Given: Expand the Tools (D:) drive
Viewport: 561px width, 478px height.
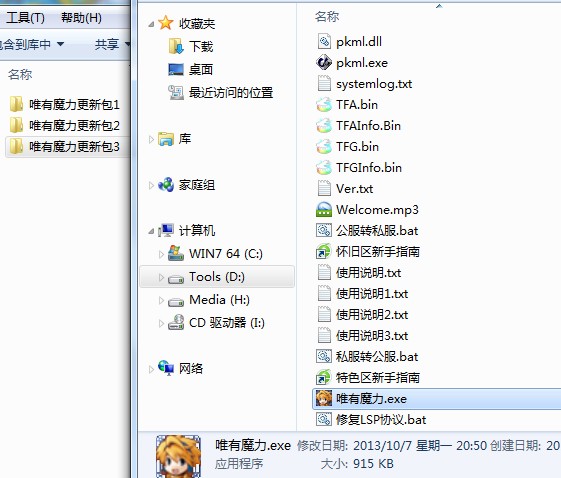Looking at the screenshot, I should tap(161, 277).
